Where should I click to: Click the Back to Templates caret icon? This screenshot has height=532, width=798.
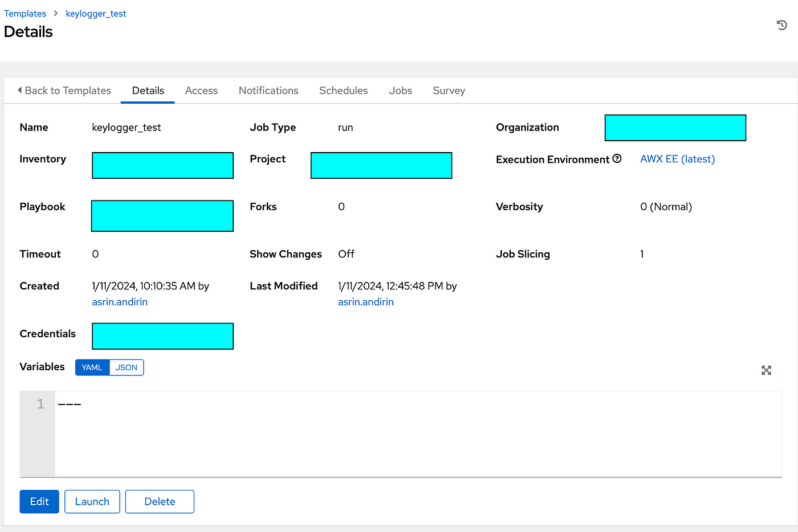20,90
